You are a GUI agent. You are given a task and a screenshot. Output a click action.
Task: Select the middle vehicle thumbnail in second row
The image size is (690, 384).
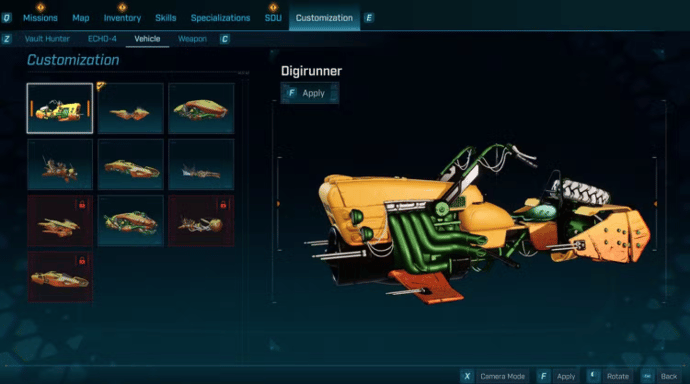pos(130,165)
